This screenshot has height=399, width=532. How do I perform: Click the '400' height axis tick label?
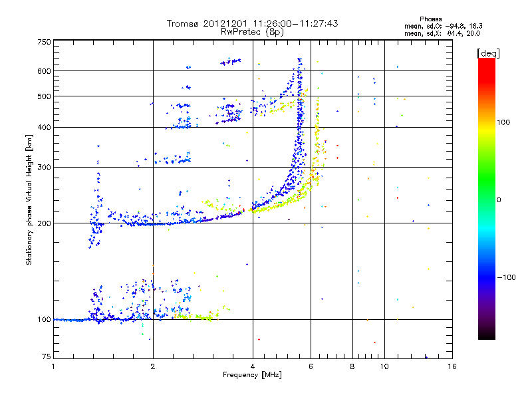pyautogui.click(x=45, y=128)
